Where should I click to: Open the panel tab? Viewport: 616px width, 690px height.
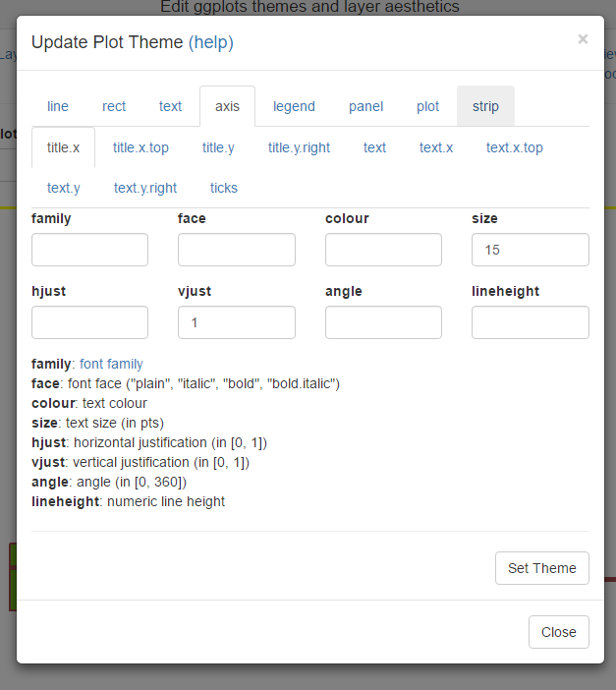tap(366, 106)
